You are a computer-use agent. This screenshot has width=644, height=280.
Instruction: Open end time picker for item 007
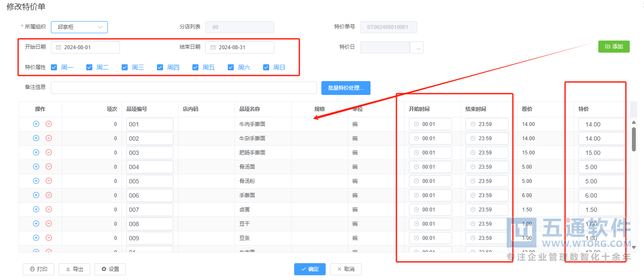[487, 210]
